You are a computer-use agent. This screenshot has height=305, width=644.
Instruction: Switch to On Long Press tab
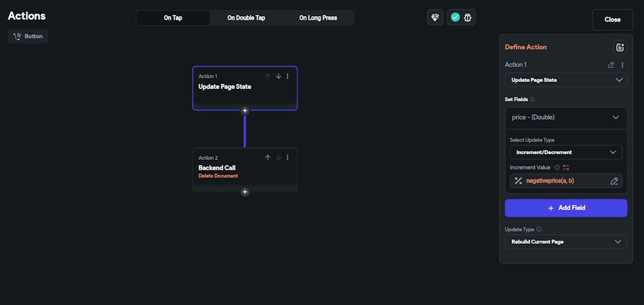point(318,18)
